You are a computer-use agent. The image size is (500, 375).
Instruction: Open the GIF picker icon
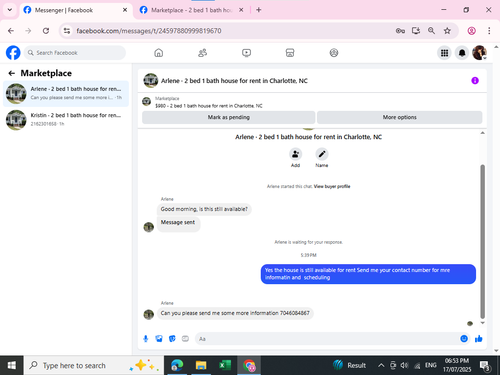185,339
